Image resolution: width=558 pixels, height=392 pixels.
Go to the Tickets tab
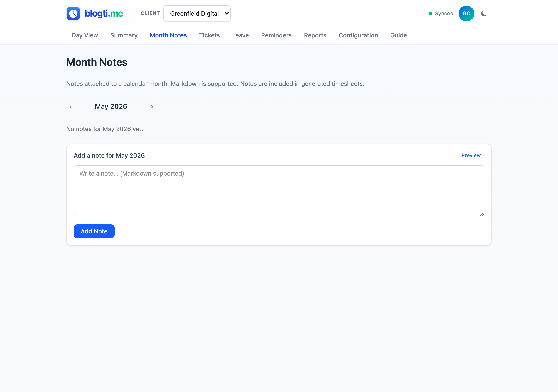click(209, 35)
